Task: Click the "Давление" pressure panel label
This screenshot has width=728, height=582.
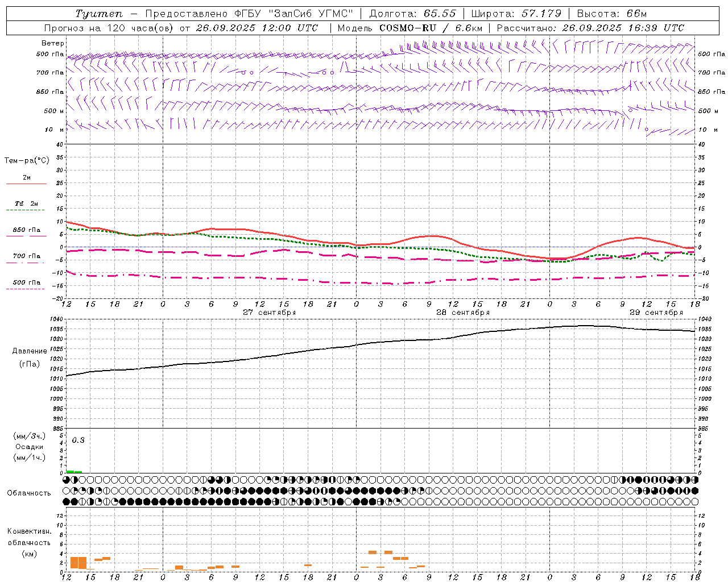Action: point(30,351)
